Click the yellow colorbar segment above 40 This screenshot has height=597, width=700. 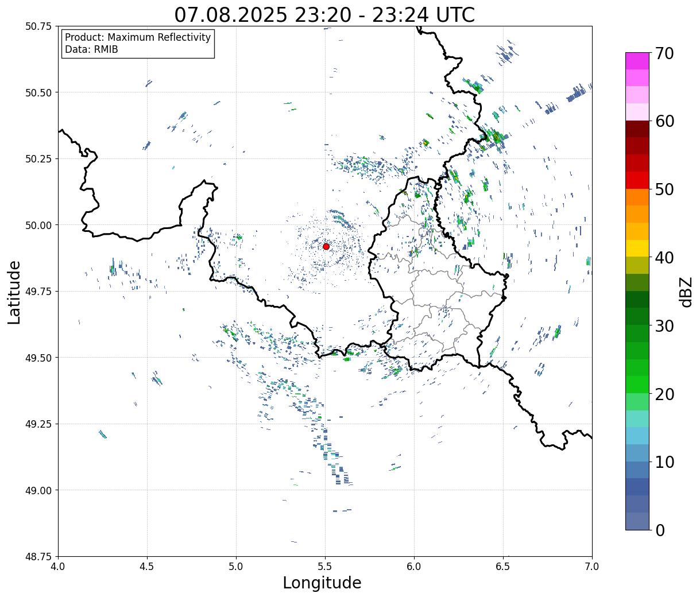(x=637, y=248)
